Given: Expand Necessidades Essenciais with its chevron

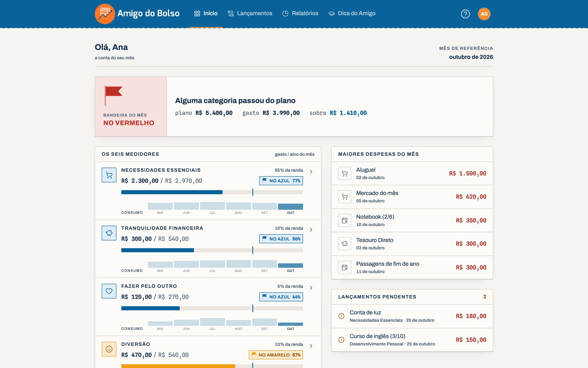Looking at the screenshot, I should (311, 172).
